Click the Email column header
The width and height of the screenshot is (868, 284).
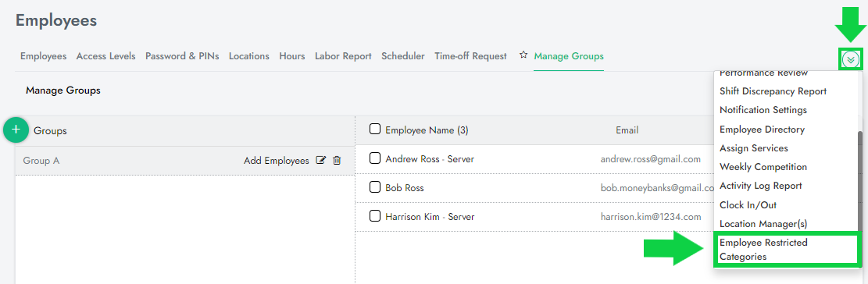pyautogui.click(x=627, y=130)
